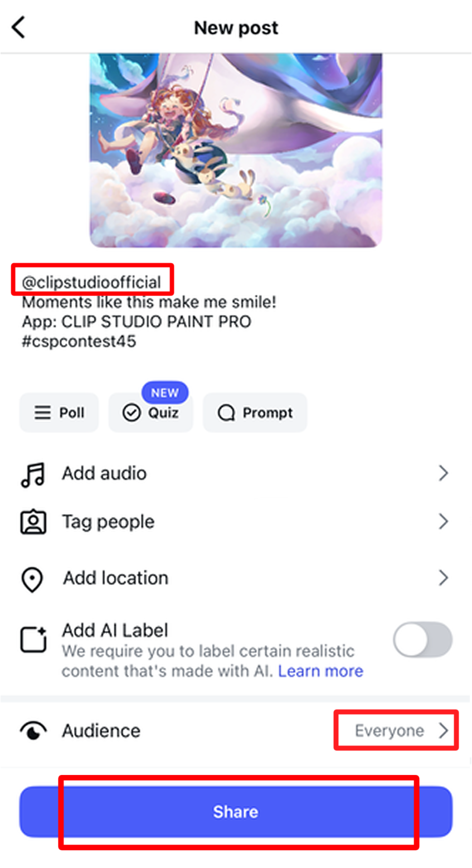Tap the @clipstudioofficial mention
Screen dimensions: 472x868
(92, 280)
